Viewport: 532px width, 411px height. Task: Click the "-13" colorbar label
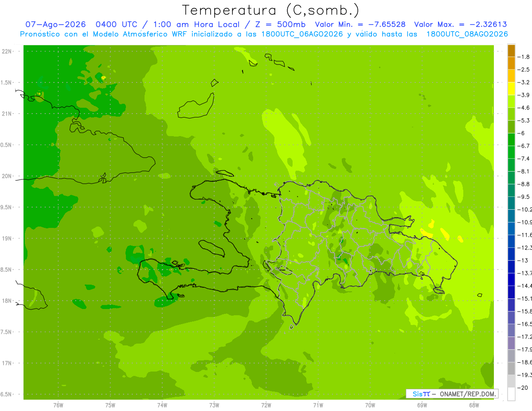pos(523,260)
